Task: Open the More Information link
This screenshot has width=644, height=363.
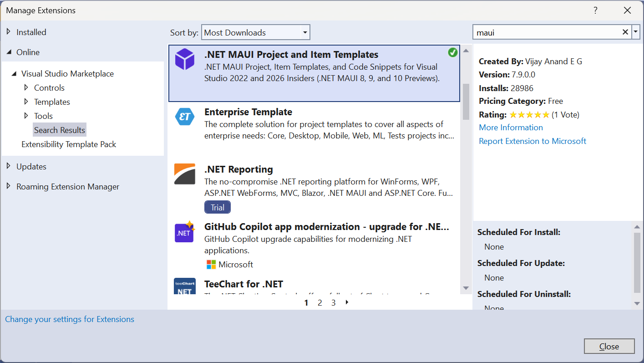Action: tap(511, 128)
